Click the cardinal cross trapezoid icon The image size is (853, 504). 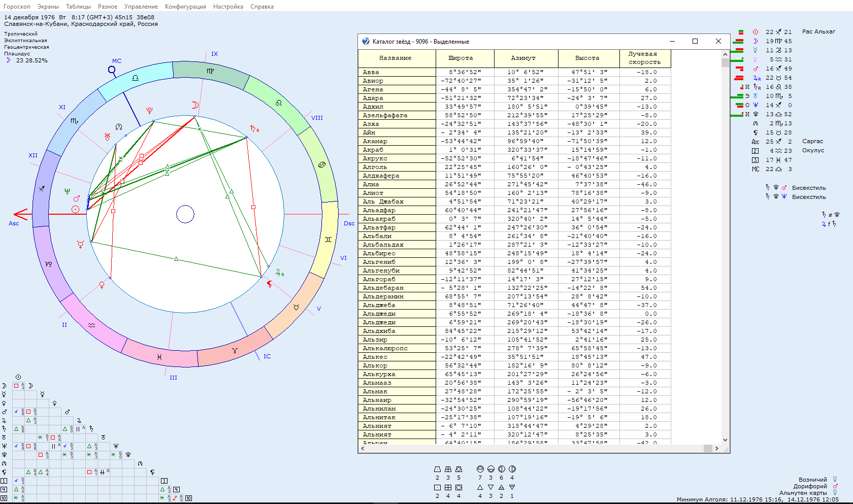coord(437,469)
